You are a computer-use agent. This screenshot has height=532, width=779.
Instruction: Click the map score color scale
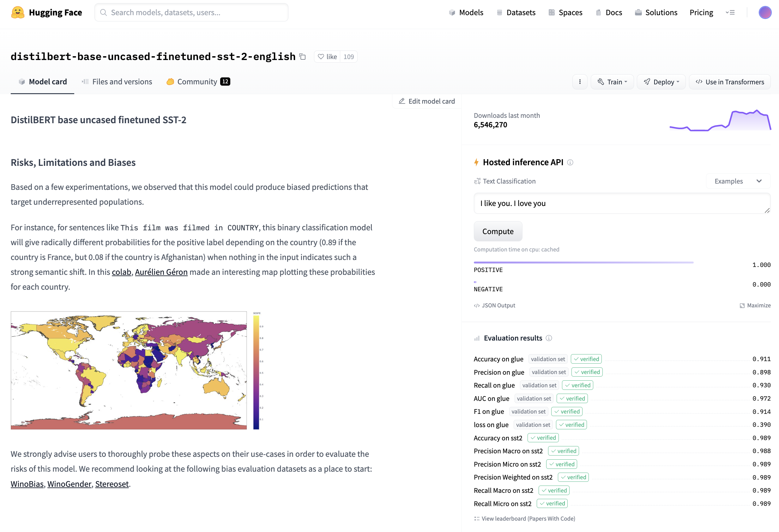(256, 372)
